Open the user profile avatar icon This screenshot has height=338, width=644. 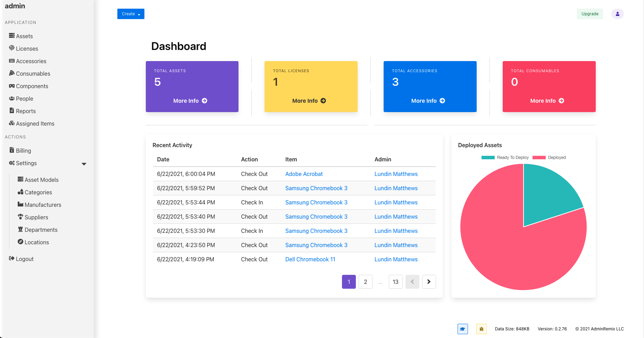click(x=618, y=14)
